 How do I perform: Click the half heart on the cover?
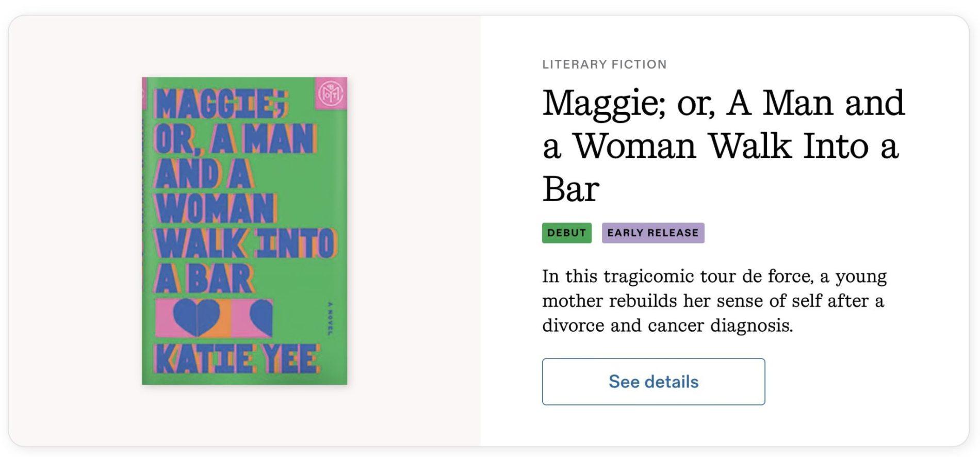coord(261,317)
